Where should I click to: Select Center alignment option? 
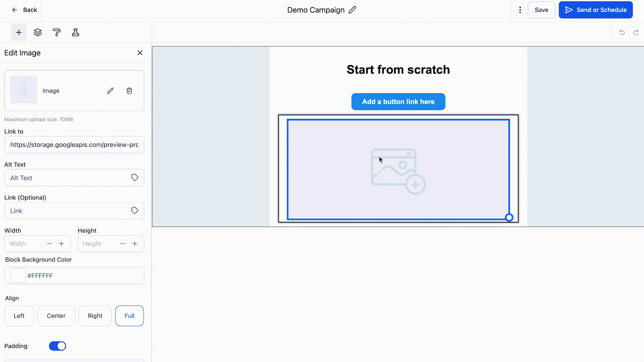[x=56, y=316]
